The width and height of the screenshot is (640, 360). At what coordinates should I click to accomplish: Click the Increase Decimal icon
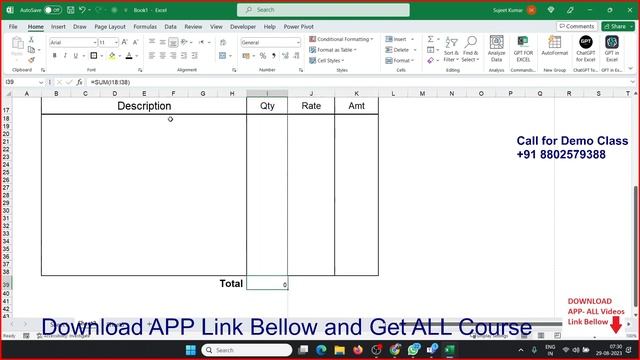(x=285, y=56)
